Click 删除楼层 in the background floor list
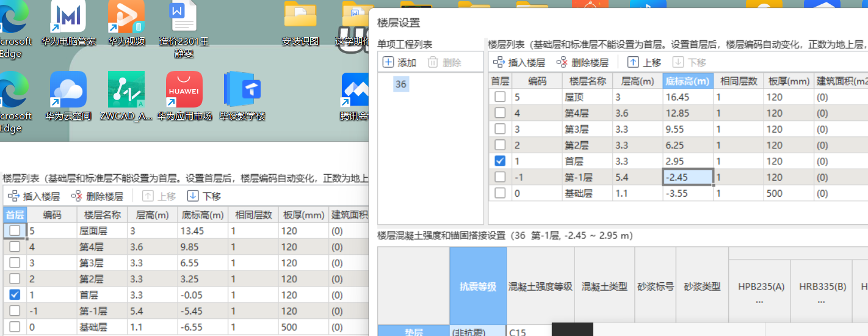The width and height of the screenshot is (868, 336). (x=97, y=196)
